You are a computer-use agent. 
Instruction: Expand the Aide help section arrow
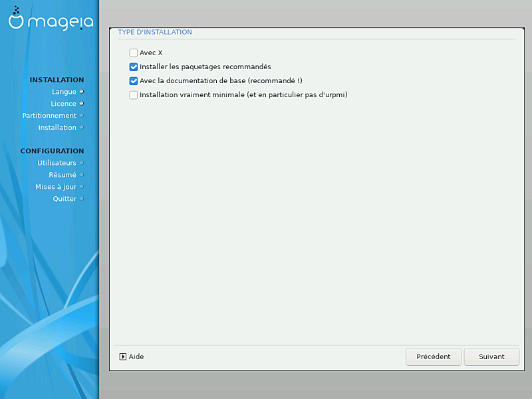[x=123, y=356]
